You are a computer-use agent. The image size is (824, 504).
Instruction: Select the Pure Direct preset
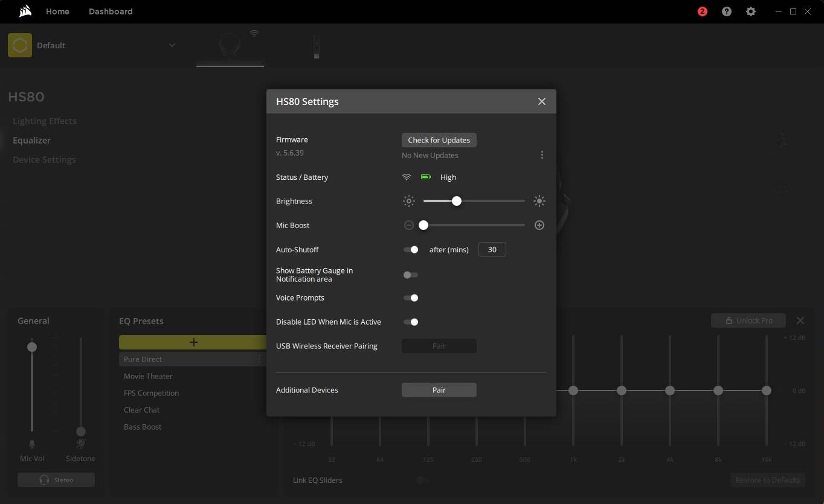pyautogui.click(x=193, y=359)
